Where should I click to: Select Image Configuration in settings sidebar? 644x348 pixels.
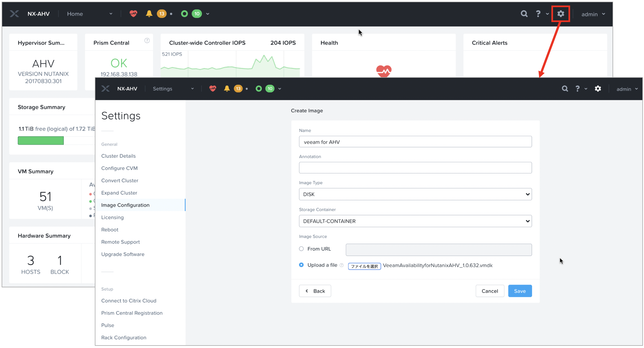(140, 205)
